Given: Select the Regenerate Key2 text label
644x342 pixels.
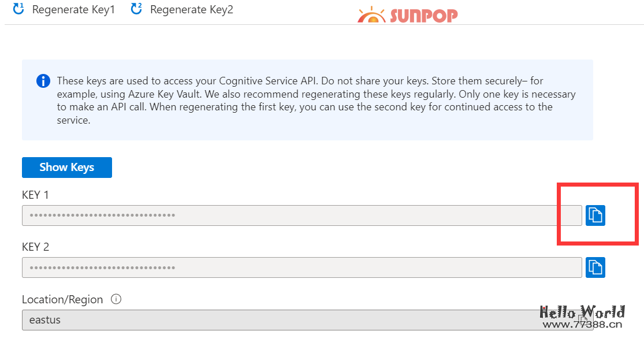Looking at the screenshot, I should click(192, 10).
